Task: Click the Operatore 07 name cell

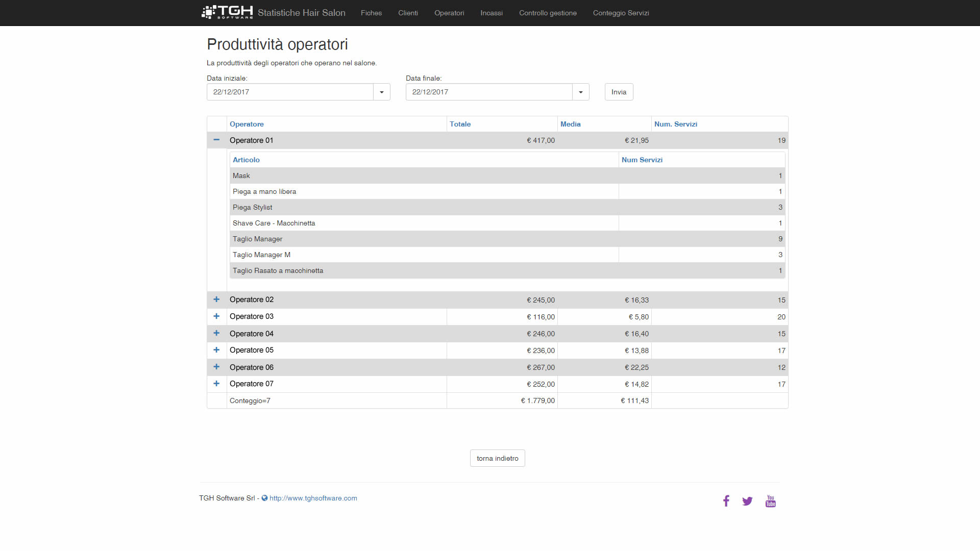Action: tap(337, 384)
